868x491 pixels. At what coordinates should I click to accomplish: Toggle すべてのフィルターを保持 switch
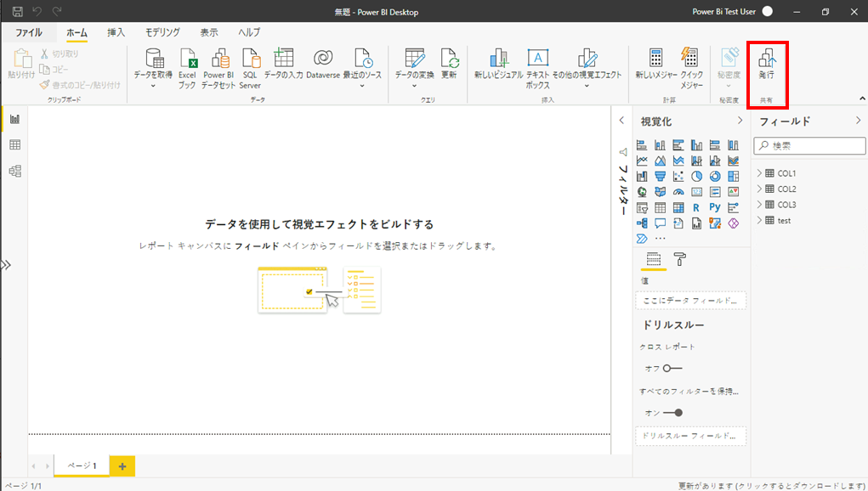pos(672,412)
